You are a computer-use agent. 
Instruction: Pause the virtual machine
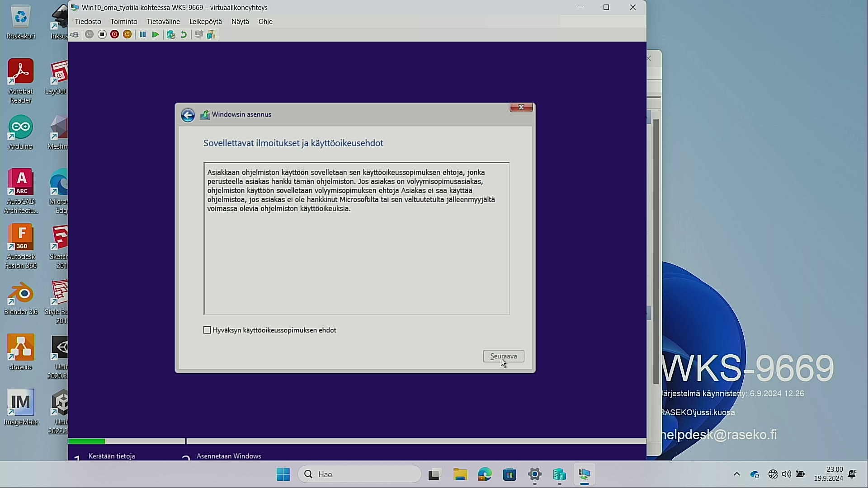coord(143,35)
